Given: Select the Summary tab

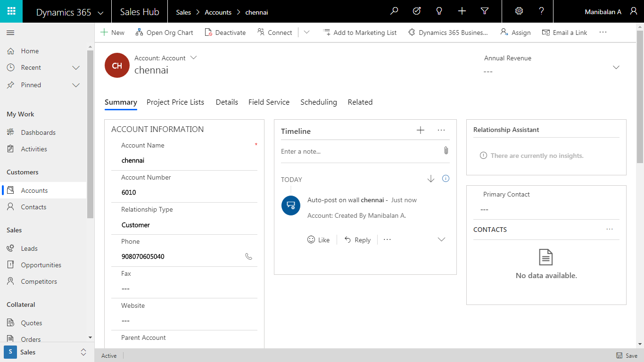Looking at the screenshot, I should click(x=121, y=102).
